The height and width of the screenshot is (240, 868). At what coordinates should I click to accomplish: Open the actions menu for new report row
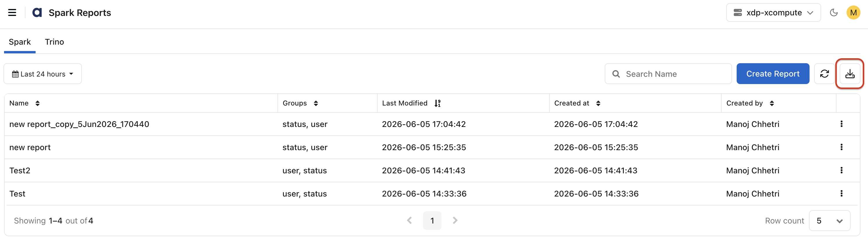pyautogui.click(x=841, y=147)
